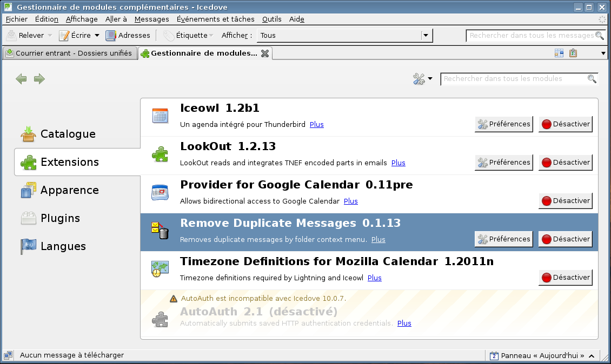Click the Remove Duplicate Messages extension icon

click(x=160, y=231)
